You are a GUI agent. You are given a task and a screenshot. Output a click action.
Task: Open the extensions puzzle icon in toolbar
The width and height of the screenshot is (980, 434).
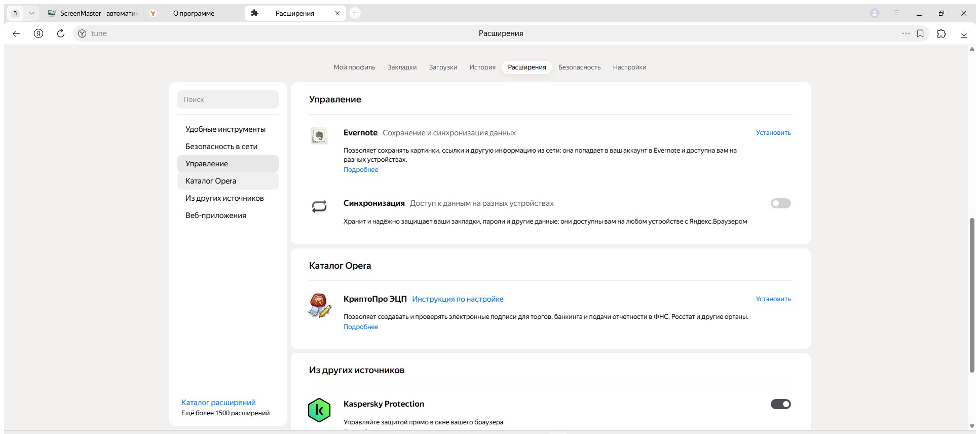941,33
